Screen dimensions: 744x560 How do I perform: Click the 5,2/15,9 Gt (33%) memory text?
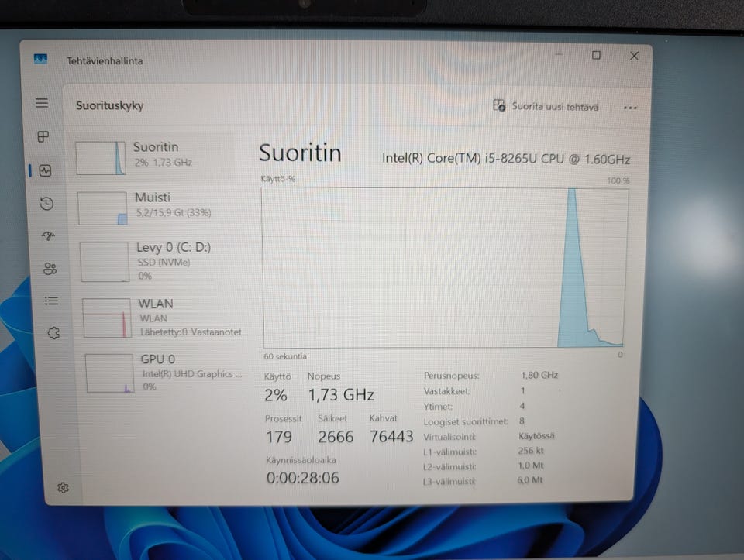click(x=174, y=212)
